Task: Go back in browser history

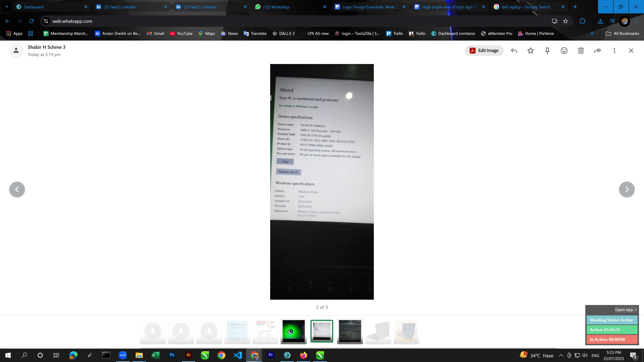Action: [x=8, y=21]
